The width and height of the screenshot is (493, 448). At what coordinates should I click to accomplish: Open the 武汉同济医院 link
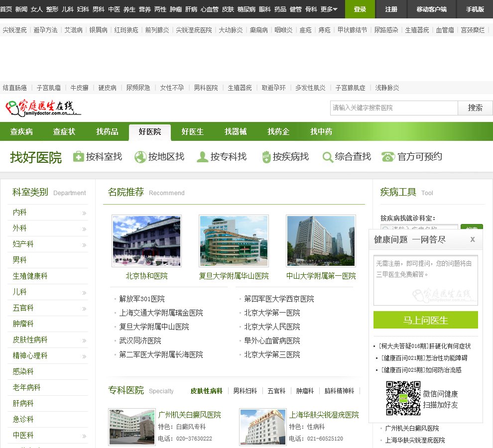140,341
